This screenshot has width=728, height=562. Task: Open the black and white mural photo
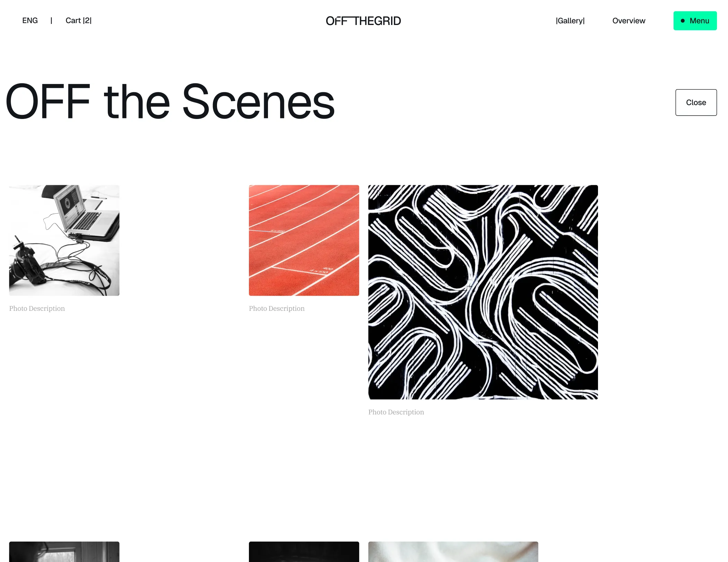pyautogui.click(x=483, y=292)
